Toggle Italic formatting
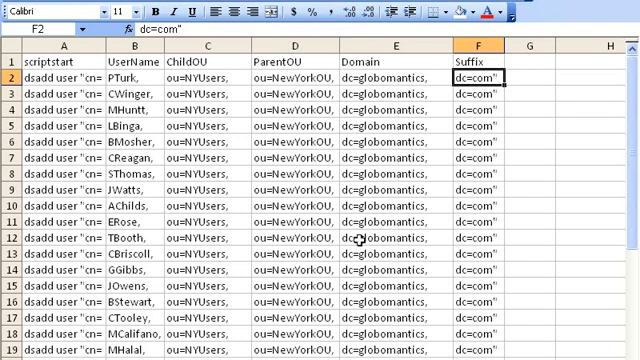 tap(173, 12)
